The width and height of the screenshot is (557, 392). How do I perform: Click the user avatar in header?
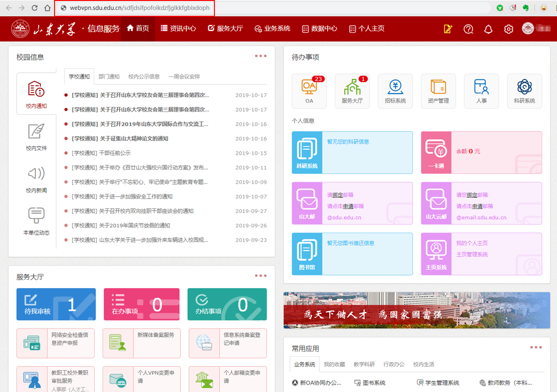(x=528, y=28)
